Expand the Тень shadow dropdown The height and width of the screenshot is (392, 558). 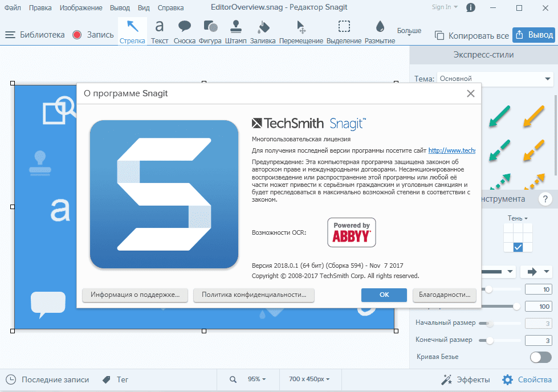(518, 218)
